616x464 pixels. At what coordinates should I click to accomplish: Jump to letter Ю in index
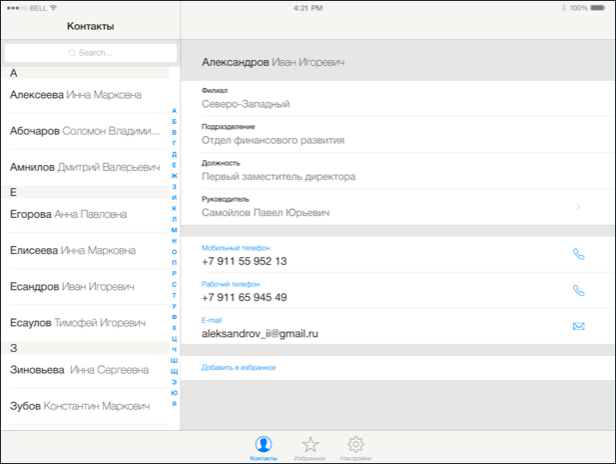point(174,393)
